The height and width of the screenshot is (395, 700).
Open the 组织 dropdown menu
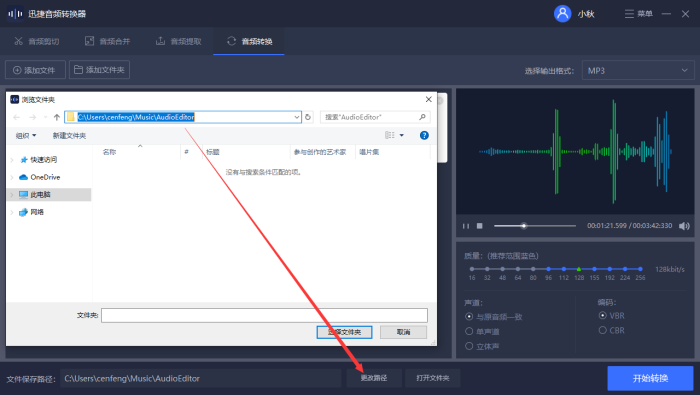pos(26,135)
